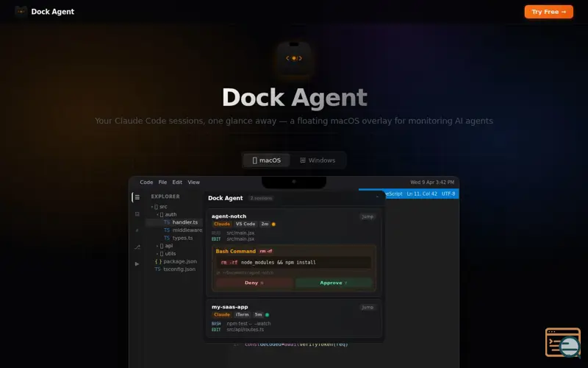The image size is (588, 368).
Task: Click the 2 sessions badge
Action: click(x=261, y=198)
